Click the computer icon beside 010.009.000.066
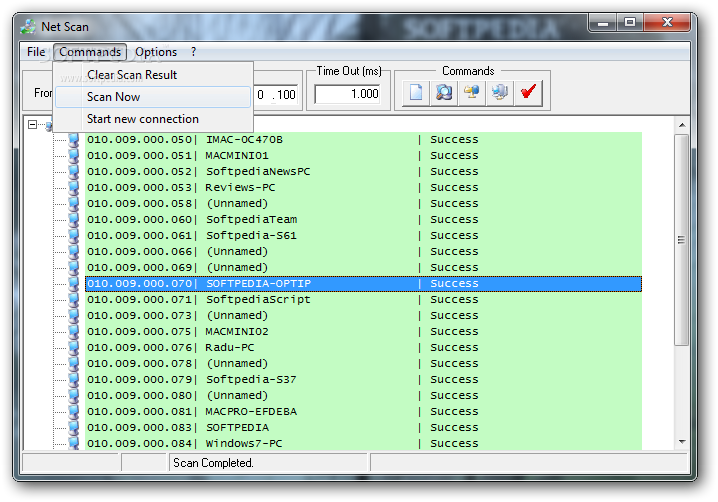The height and width of the screenshot is (502, 718). click(x=73, y=251)
